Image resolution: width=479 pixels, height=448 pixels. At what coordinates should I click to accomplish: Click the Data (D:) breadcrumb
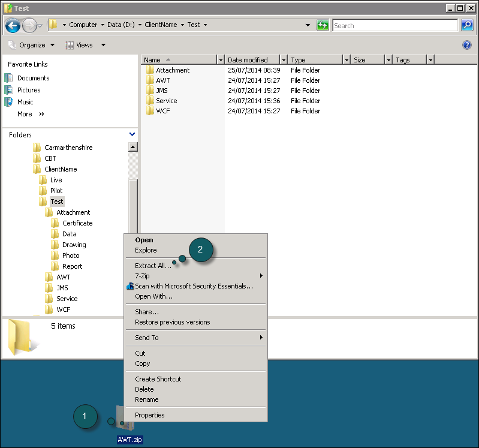[x=121, y=25]
